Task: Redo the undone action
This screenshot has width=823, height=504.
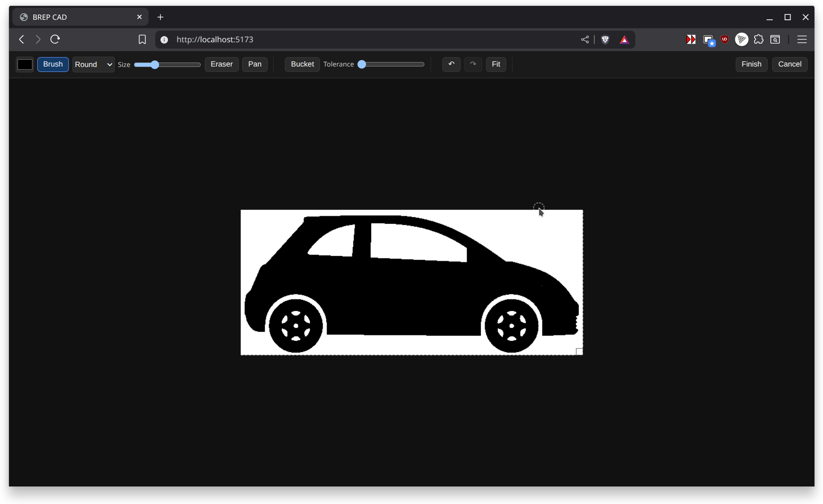Action: click(x=472, y=64)
